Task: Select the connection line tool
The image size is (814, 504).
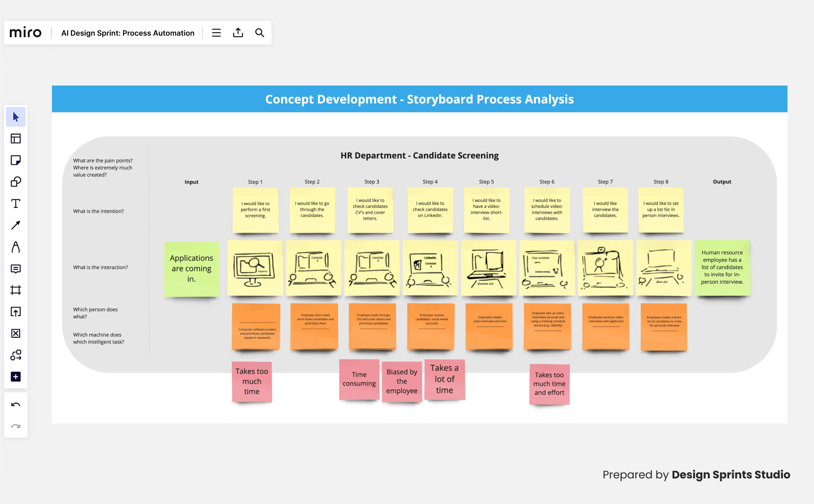Action: click(16, 225)
